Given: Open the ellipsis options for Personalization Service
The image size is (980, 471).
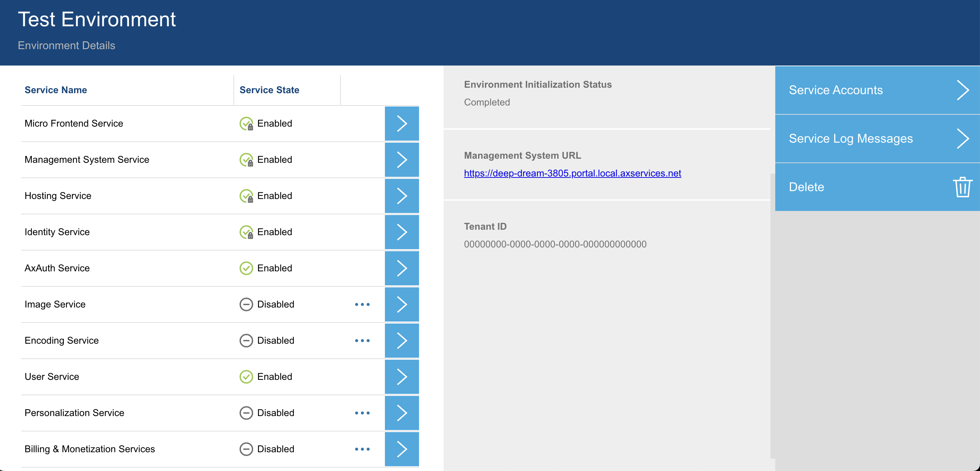Looking at the screenshot, I should pyautogui.click(x=362, y=413).
